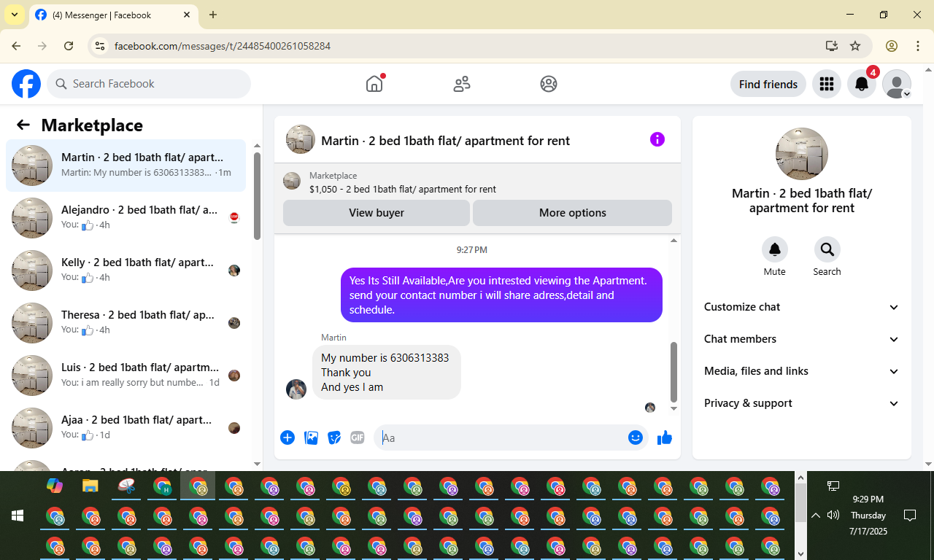This screenshot has height=560, width=934.
Task: Open Windows notification center
Action: point(910,516)
